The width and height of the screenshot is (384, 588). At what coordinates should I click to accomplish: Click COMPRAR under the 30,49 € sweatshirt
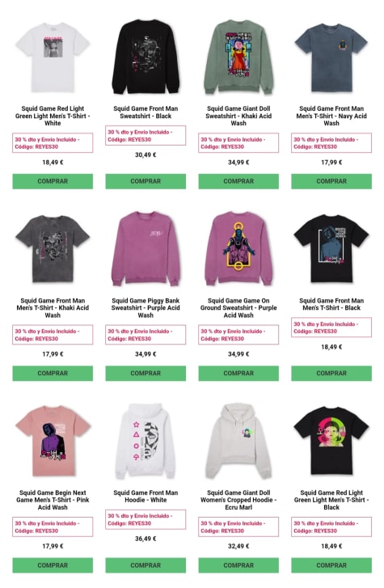tap(146, 181)
